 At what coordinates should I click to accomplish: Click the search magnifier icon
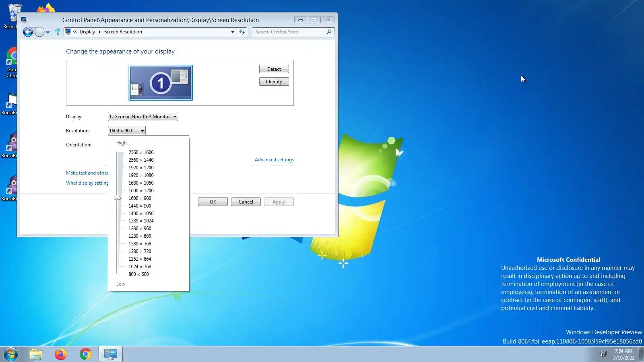pos(329,32)
